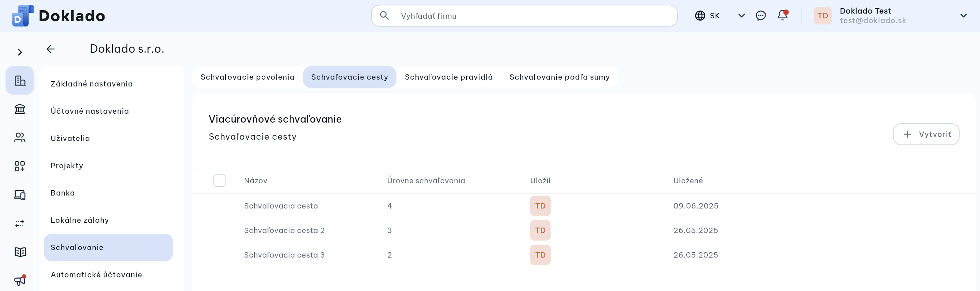Viewport: 980px width, 291px height.
Task: Open the SK language dropdown
Action: (719, 16)
